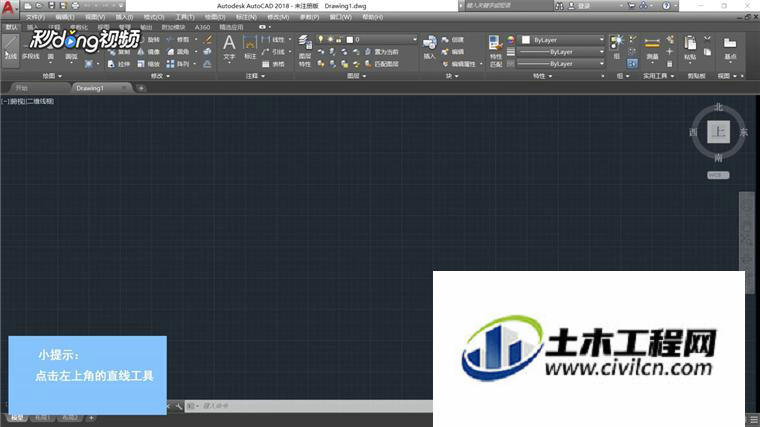Click Create block (创建) button
The width and height of the screenshot is (760, 427).
pyautogui.click(x=453, y=40)
